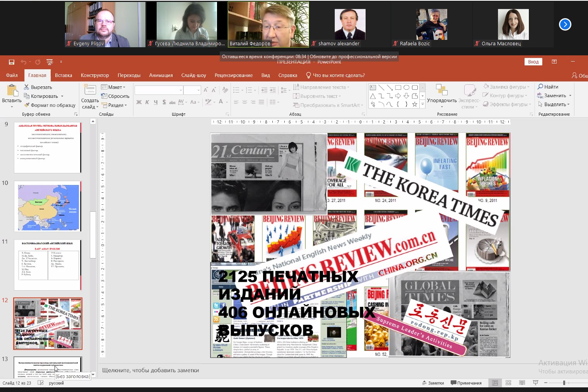Choose the star shape in gallery
This screenshot has height=392, width=588.
415,104
